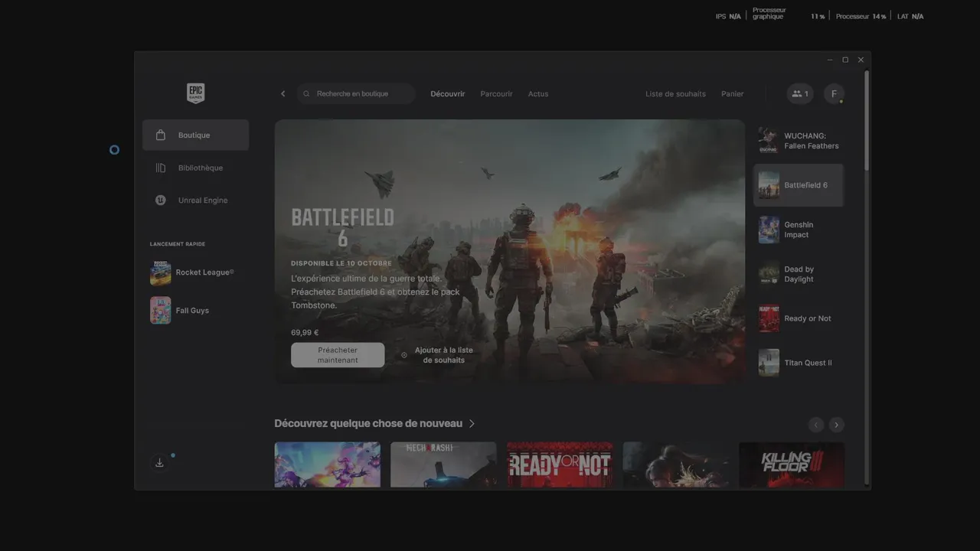
Task: Open Découvrez quelque chose de nouveau section
Action: (x=368, y=423)
